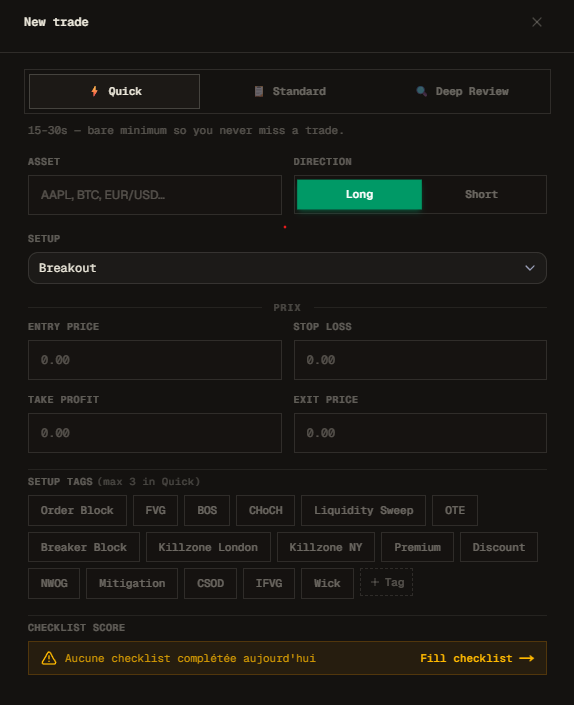Switch to the Standard mode tab
The height and width of the screenshot is (705, 574).
click(290, 91)
